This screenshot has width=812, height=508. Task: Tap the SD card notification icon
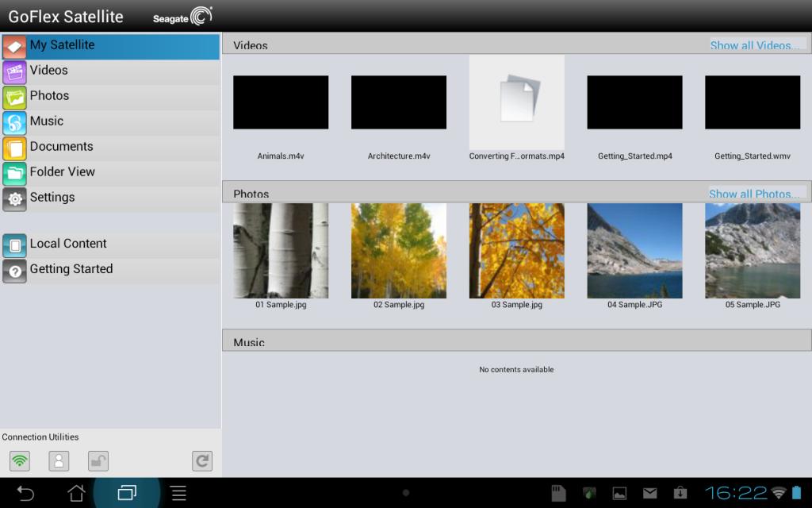558,493
